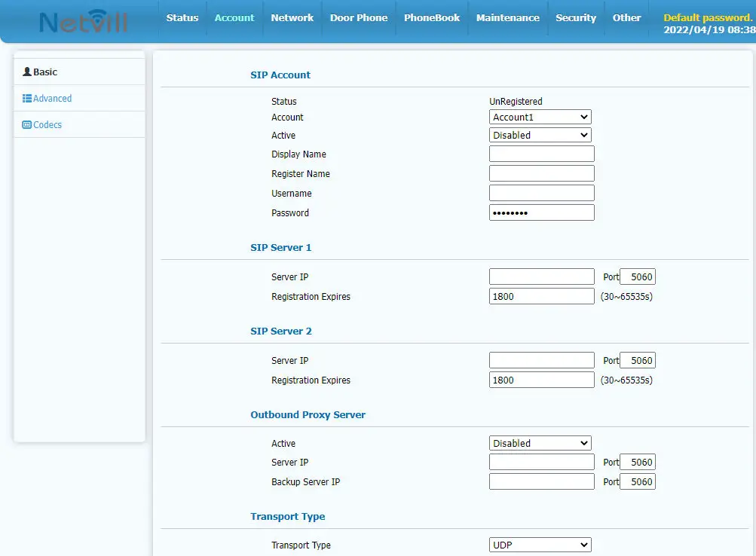Image resolution: width=756 pixels, height=556 pixels.
Task: Click the 2022/04/19 date and time text
Action: pyautogui.click(x=709, y=30)
